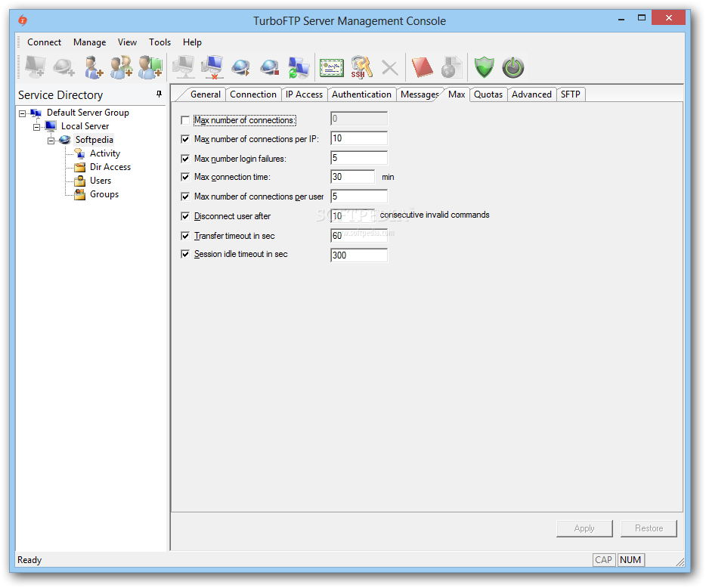Click the transfer timeout field showing 60
Screen dimensions: 706x588
(359, 236)
